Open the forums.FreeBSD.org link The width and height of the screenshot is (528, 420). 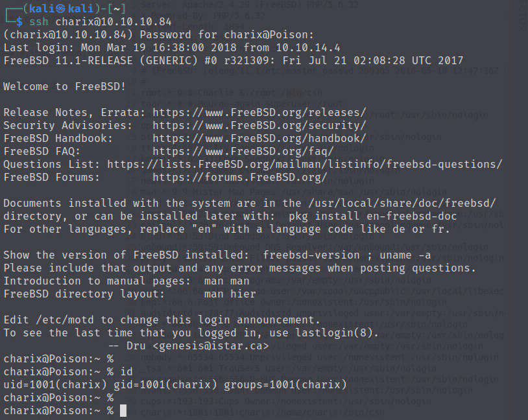tap(240, 177)
